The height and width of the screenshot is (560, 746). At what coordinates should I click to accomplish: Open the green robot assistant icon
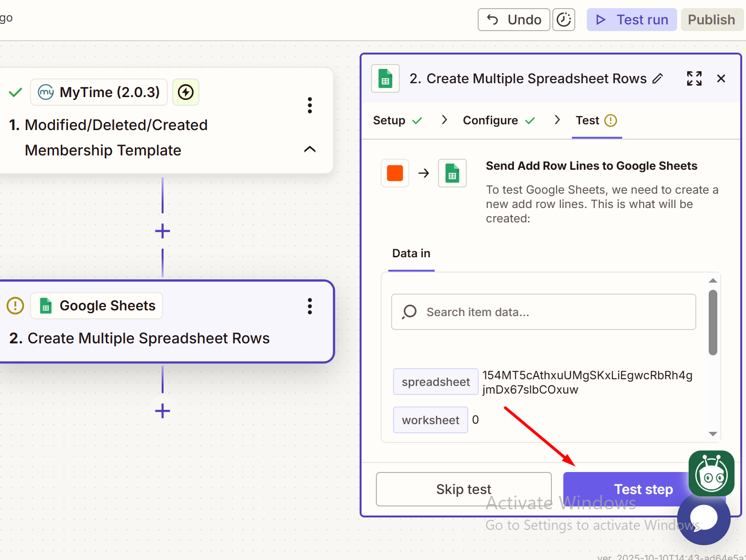pyautogui.click(x=712, y=473)
